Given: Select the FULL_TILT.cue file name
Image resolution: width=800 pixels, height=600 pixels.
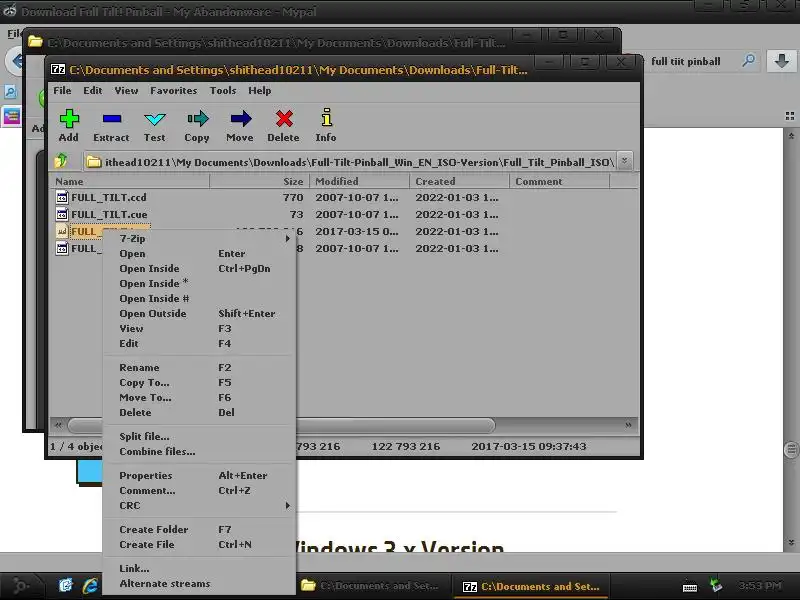Looking at the screenshot, I should click(x=109, y=214).
